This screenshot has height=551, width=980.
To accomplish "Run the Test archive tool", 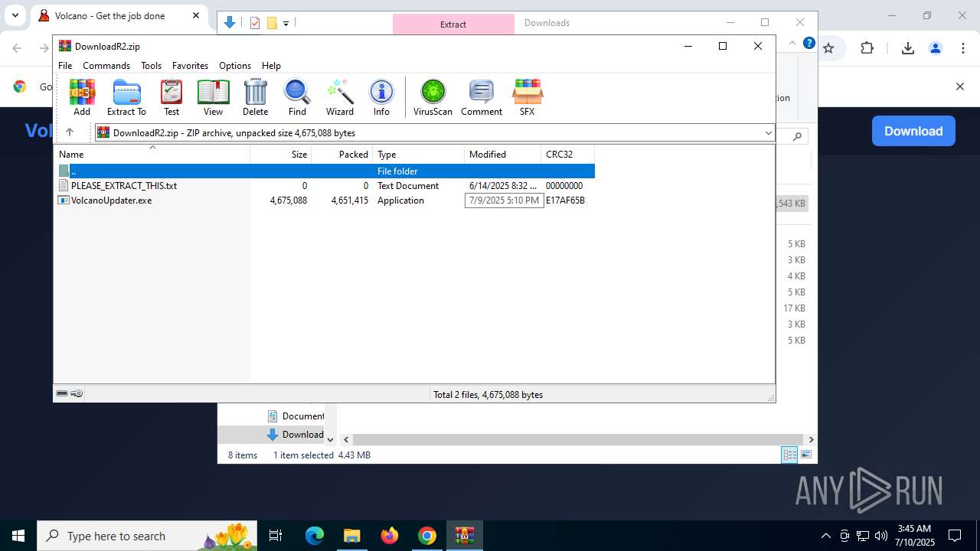I will [x=171, y=97].
